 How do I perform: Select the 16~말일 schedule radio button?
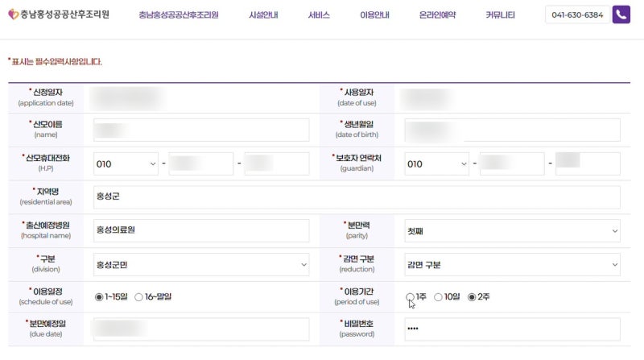point(138,297)
